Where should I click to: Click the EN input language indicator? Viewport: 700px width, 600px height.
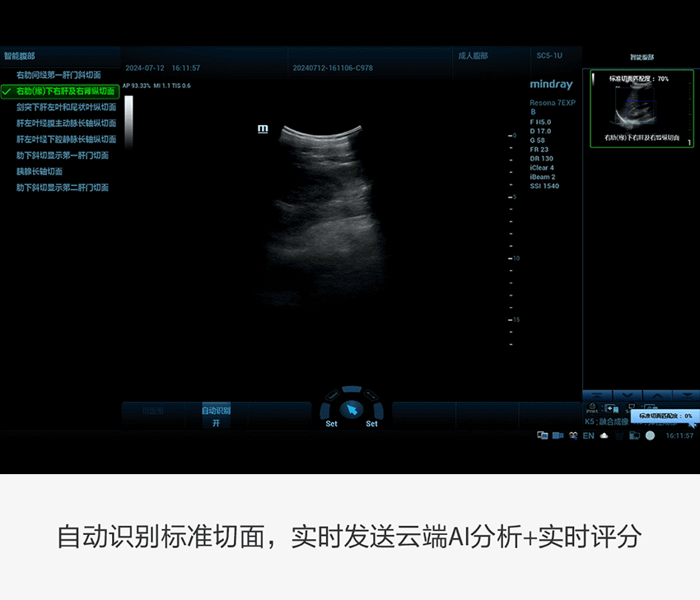click(588, 435)
